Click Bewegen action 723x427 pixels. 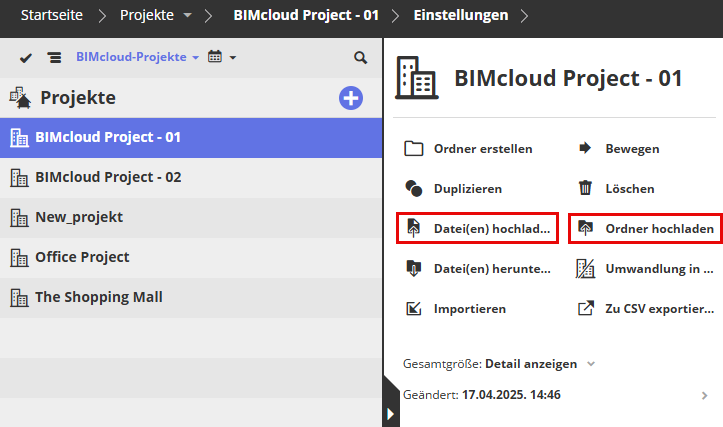click(x=632, y=149)
